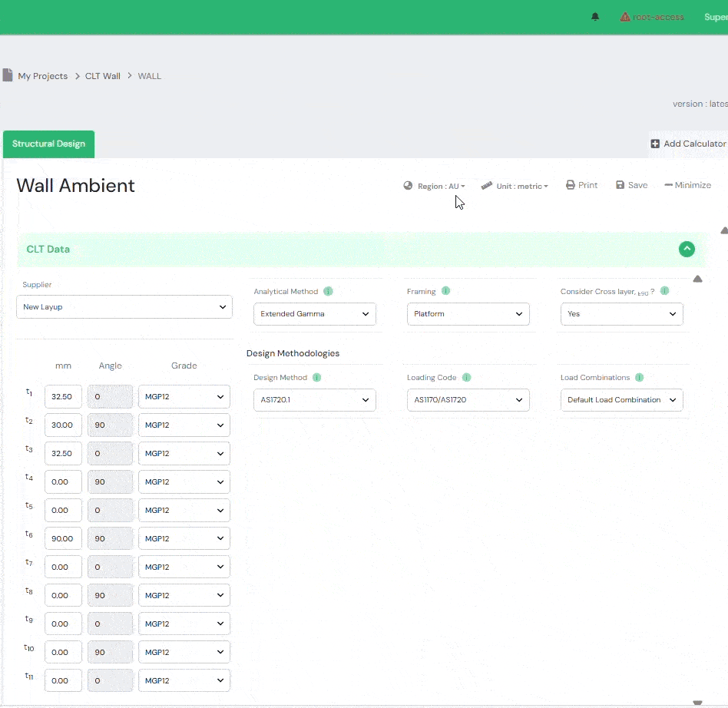This screenshot has height=708, width=728.
Task: Open the Supplier dropdown showing New Layup
Action: pyautogui.click(x=124, y=307)
